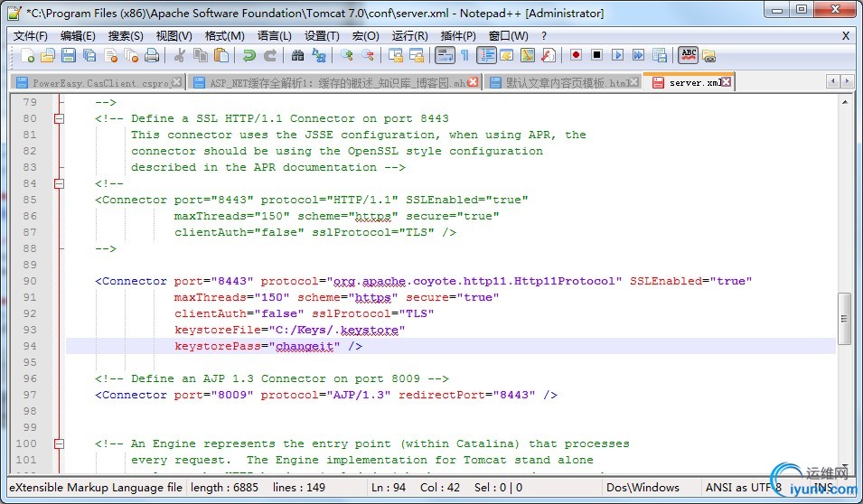Collapse the comment fold at line 80
Screen dimensions: 863x504
[59, 118]
